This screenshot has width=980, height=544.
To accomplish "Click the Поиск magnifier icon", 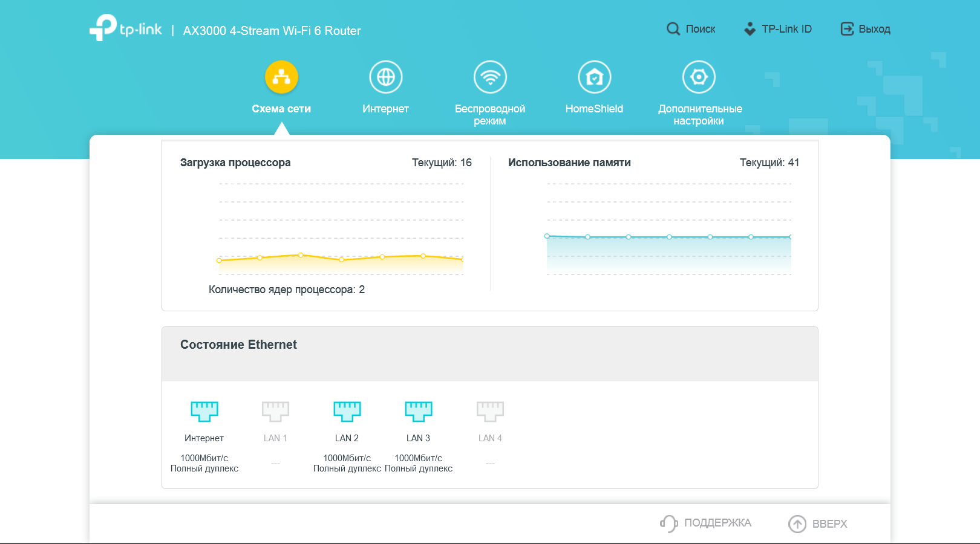I will click(673, 29).
